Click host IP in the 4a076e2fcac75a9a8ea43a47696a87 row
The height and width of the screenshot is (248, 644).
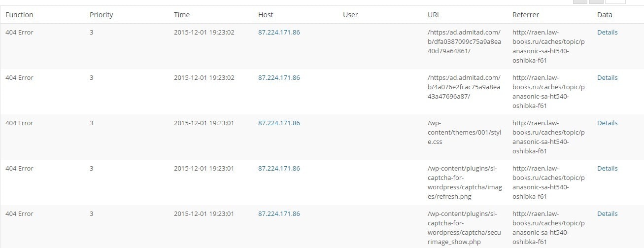click(279, 78)
